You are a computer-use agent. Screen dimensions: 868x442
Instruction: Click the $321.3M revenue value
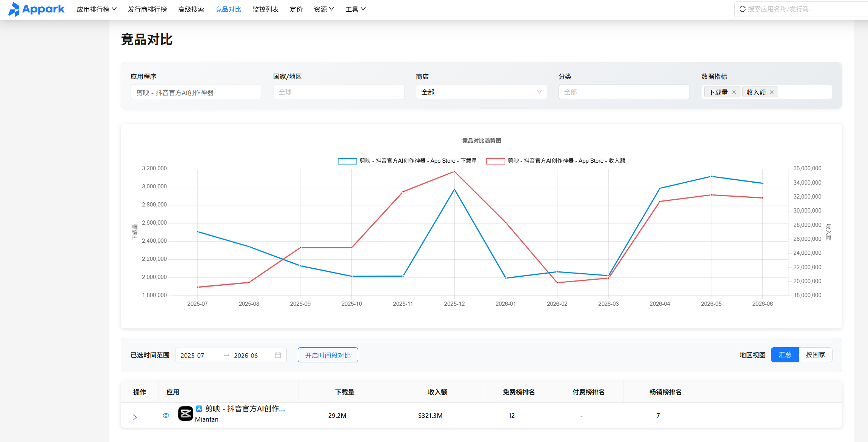coord(430,416)
